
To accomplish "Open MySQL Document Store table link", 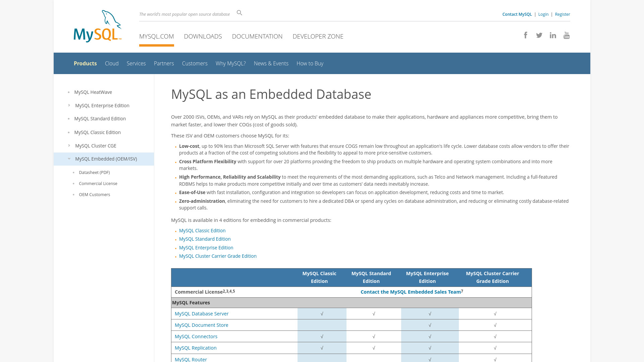I will (x=202, y=325).
